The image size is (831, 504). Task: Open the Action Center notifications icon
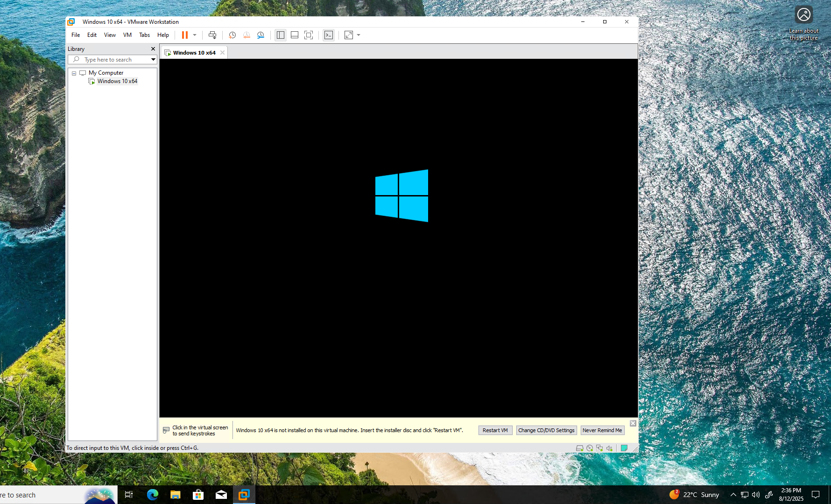tap(816, 495)
